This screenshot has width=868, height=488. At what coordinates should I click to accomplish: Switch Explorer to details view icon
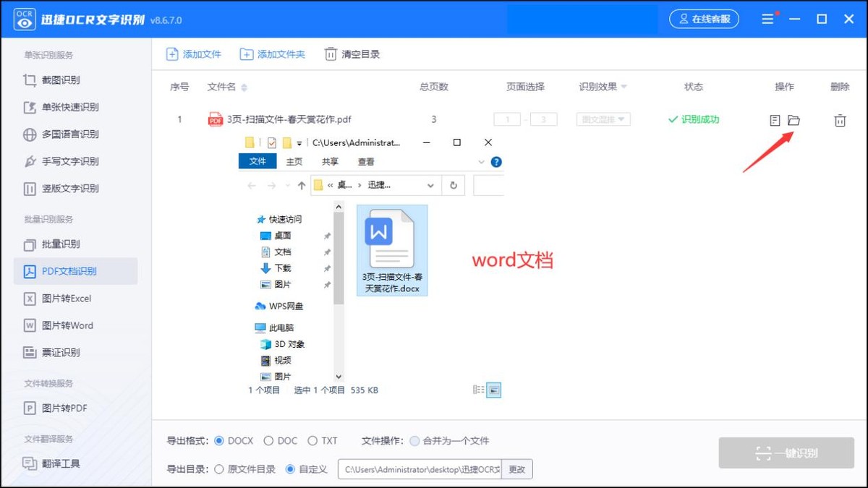pyautogui.click(x=479, y=390)
